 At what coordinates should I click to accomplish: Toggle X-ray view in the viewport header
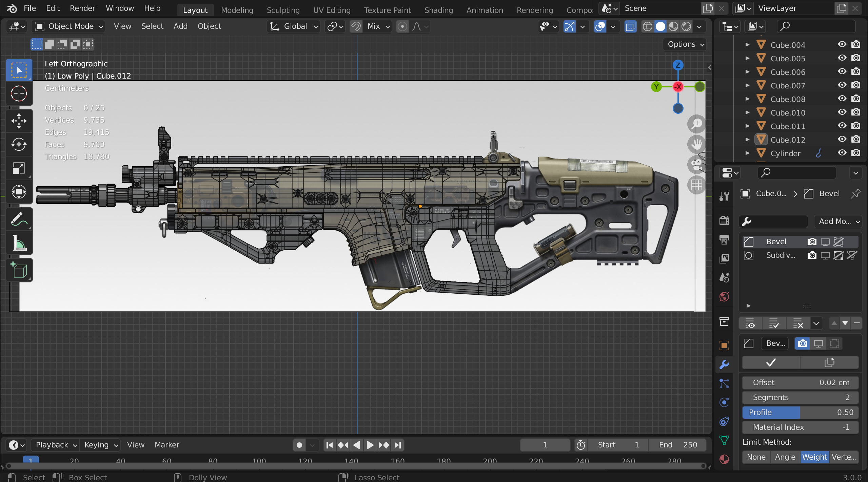click(630, 26)
